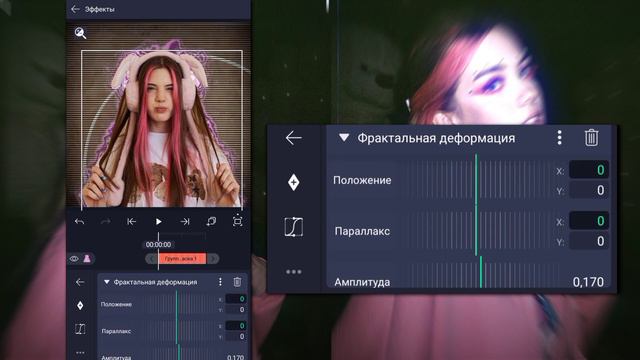
Task: Delete effect with enlarged trash icon
Action: coord(591,138)
